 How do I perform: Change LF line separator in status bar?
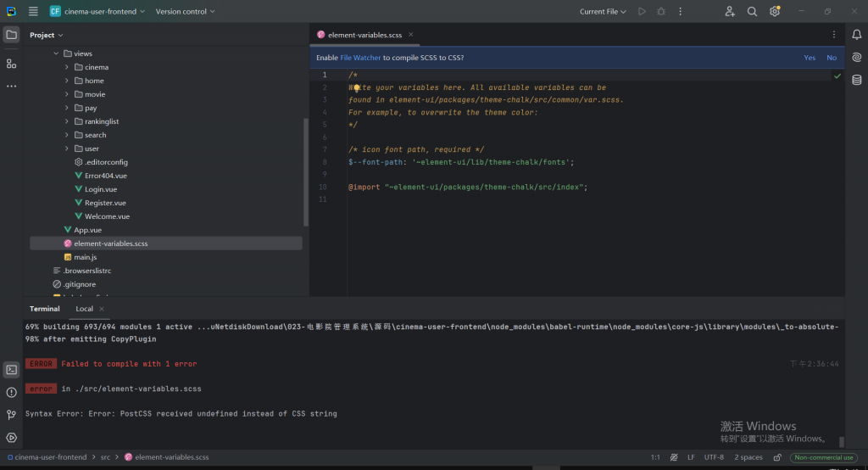tap(691, 457)
